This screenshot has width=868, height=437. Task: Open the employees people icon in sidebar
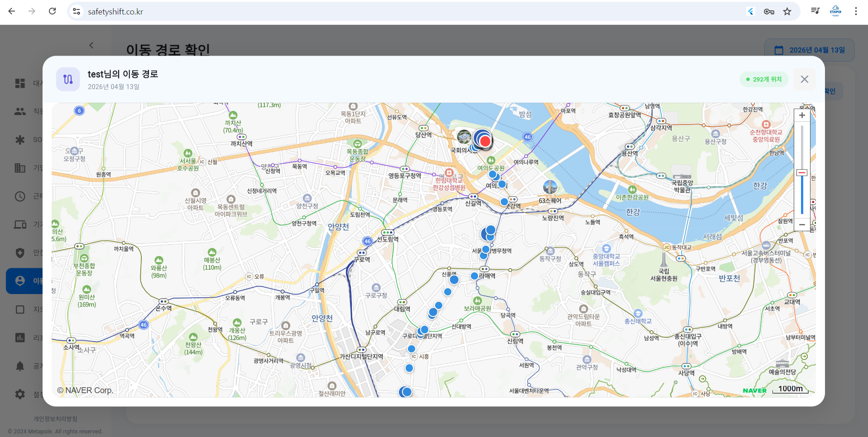20,111
